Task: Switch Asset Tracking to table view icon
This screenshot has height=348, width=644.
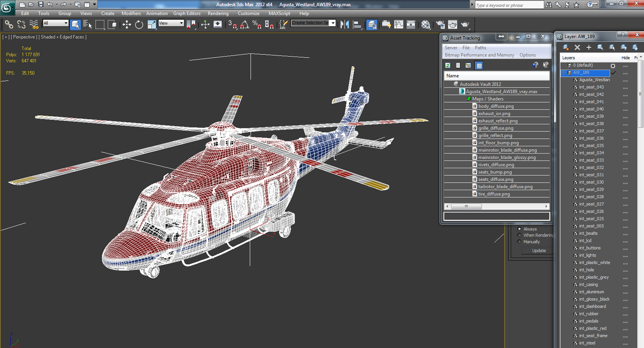Action: tap(479, 65)
